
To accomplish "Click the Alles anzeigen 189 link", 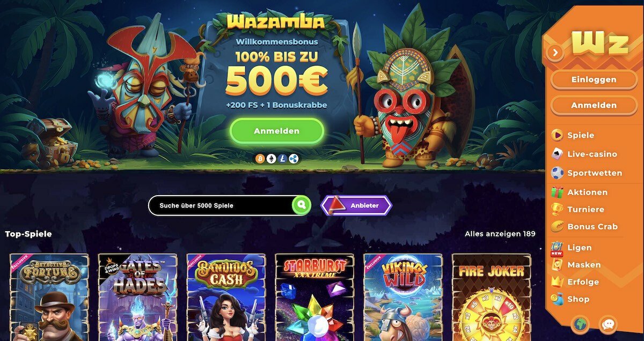I will (500, 234).
